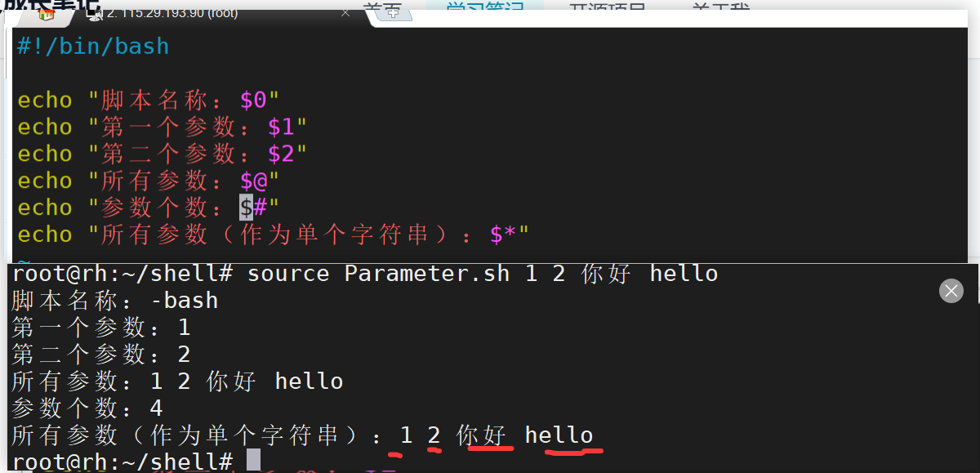Click the underlined hello output word
This screenshot has height=473, width=980.
pos(559,435)
